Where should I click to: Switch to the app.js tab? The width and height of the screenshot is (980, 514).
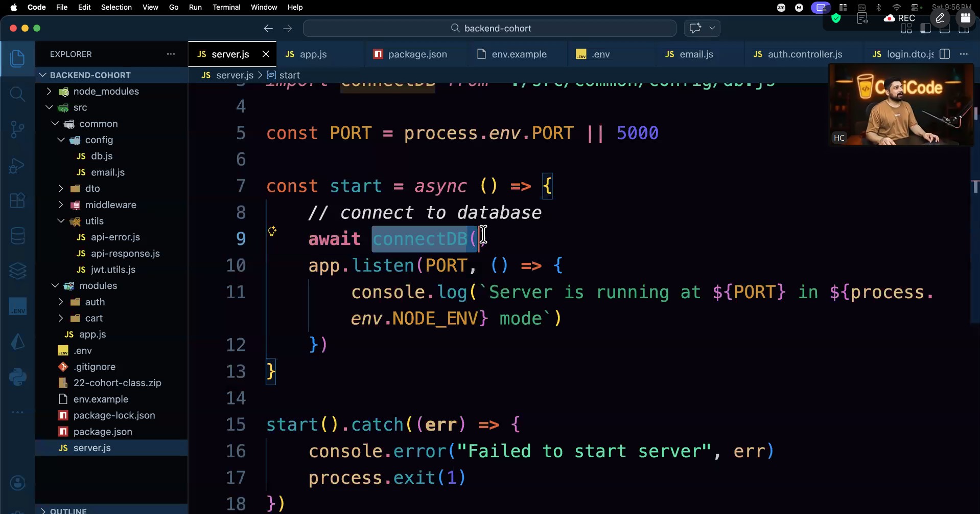(x=313, y=54)
